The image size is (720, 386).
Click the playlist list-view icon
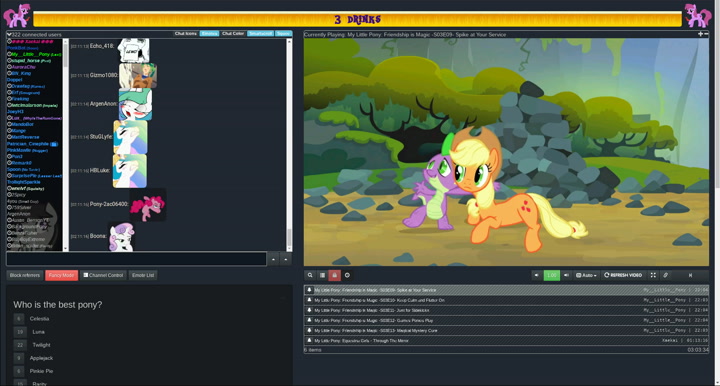click(322, 275)
